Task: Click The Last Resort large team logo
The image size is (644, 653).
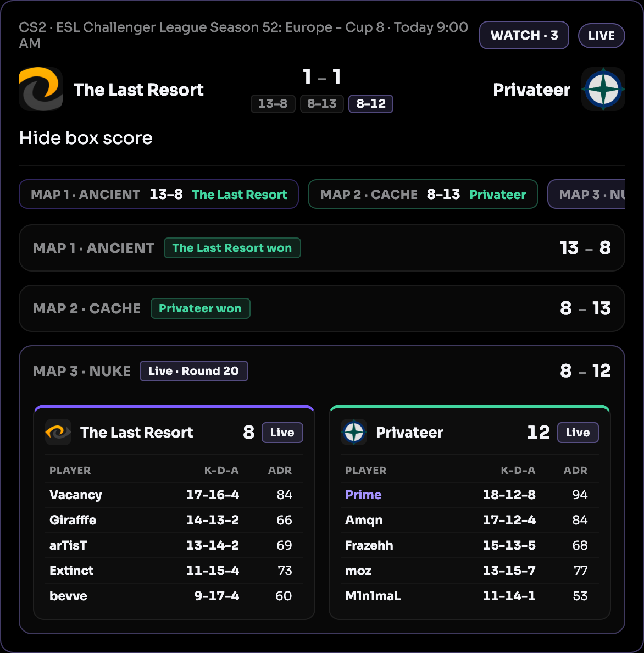Action: click(41, 89)
